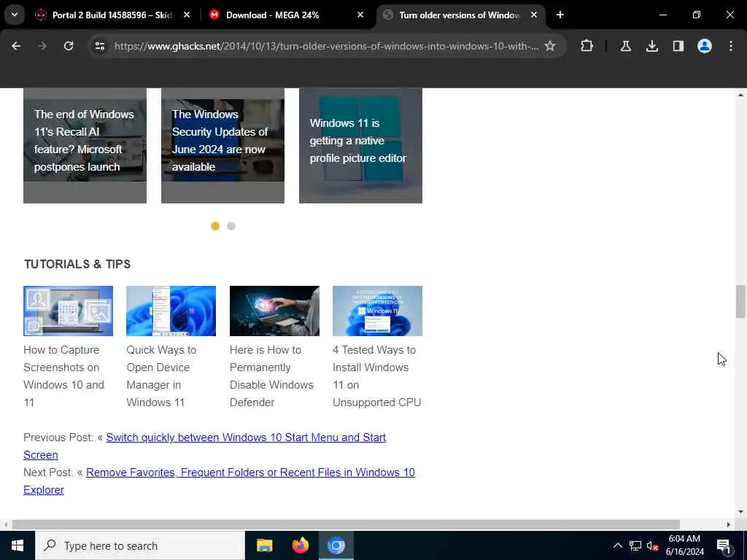
Task: Click the horizontal scrollbar thumb
Action: click(x=346, y=524)
